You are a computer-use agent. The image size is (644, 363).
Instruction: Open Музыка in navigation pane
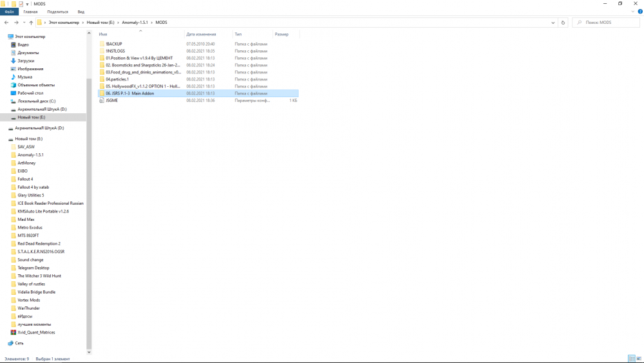[x=24, y=77]
